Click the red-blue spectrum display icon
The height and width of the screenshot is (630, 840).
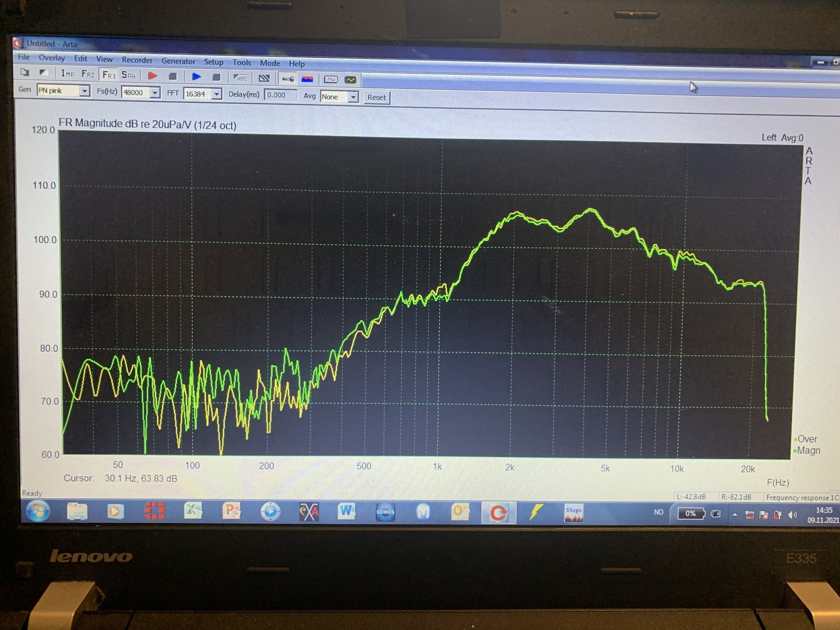point(307,79)
